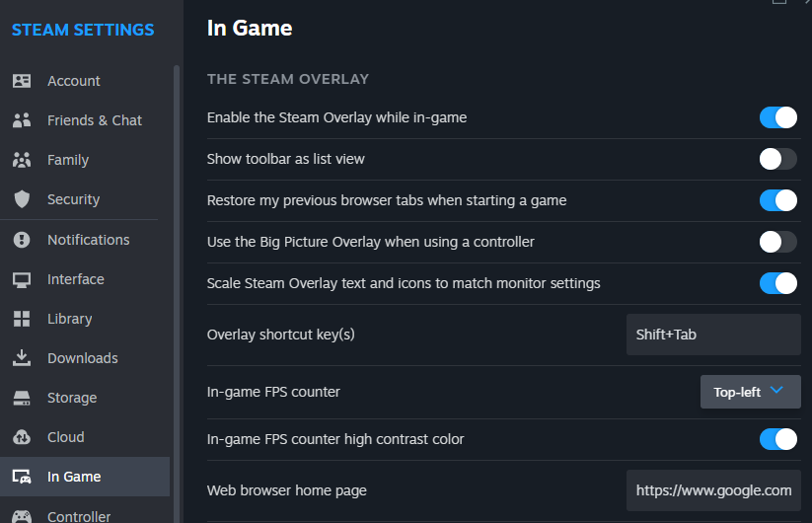Disable Steam Overlay while in-game
The height and width of the screenshot is (523, 812).
777,117
